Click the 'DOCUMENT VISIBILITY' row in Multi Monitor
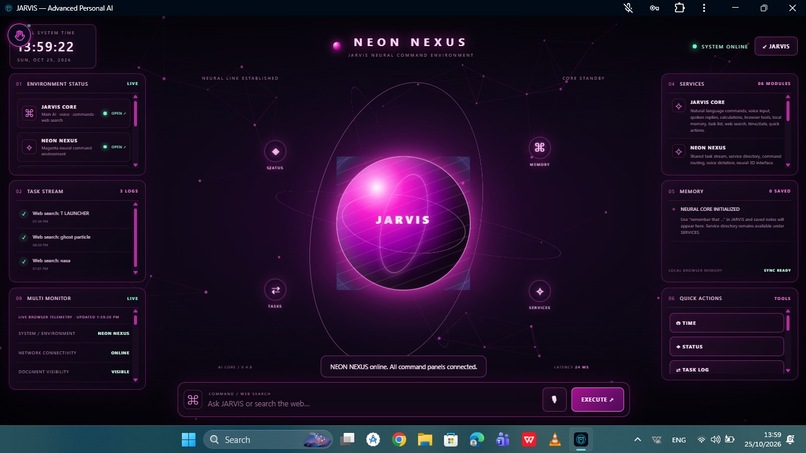806x453 pixels. point(74,372)
